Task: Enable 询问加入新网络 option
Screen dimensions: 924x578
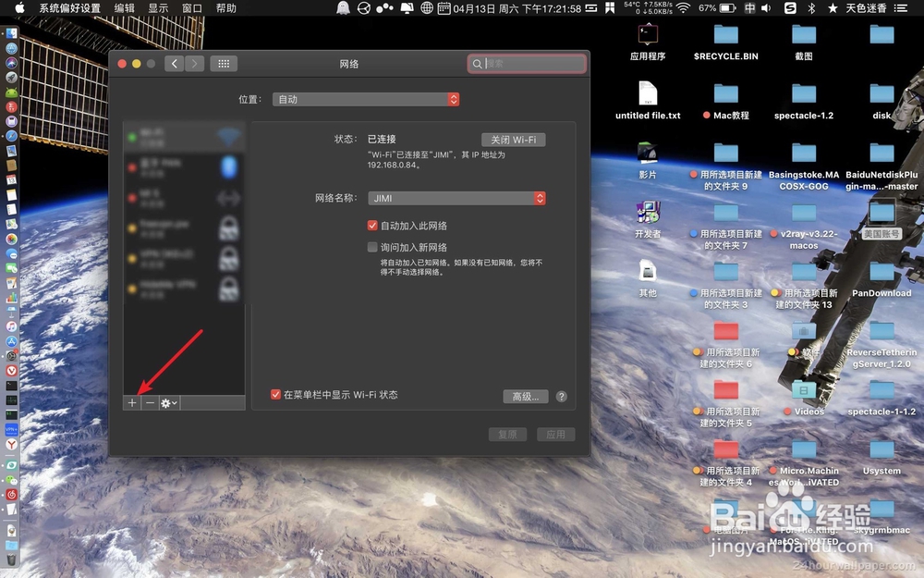Action: tap(372, 247)
